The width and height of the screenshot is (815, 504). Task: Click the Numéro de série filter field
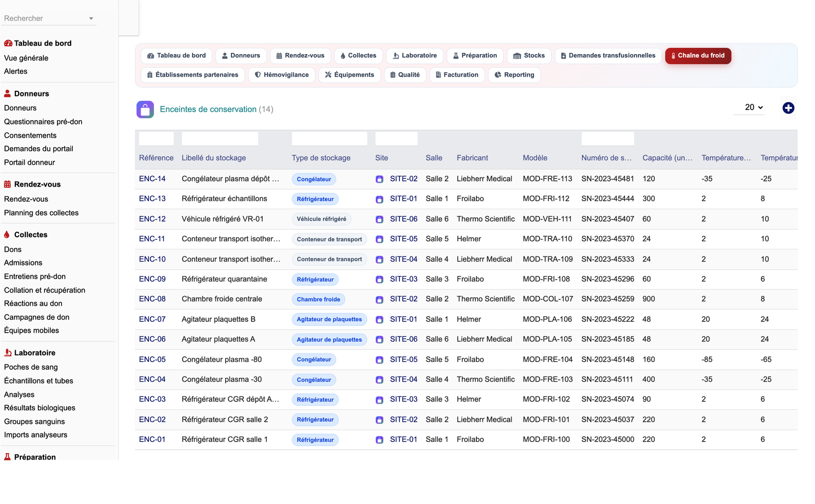click(x=608, y=139)
